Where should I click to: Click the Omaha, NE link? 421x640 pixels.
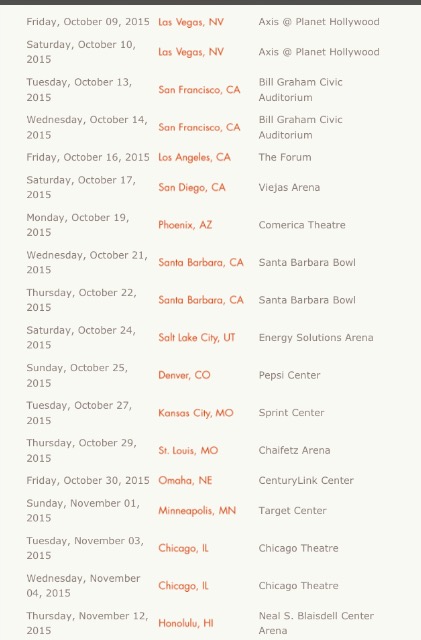185,480
